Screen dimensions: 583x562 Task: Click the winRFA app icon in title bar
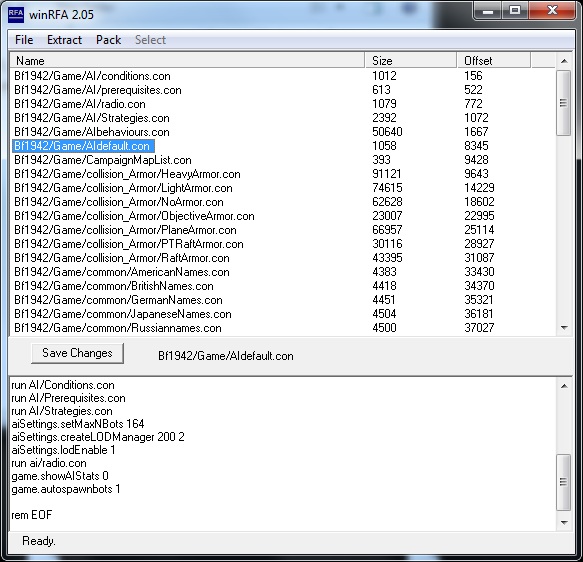16,15
